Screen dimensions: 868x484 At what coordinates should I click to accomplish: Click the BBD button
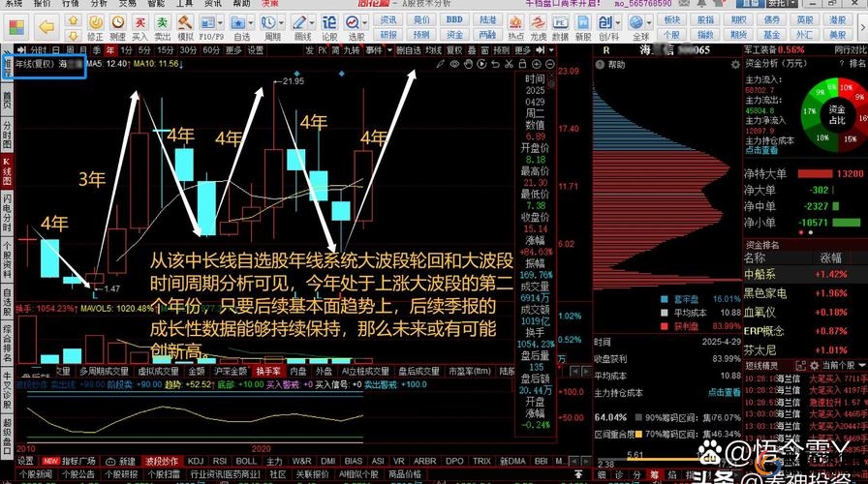(x=454, y=20)
